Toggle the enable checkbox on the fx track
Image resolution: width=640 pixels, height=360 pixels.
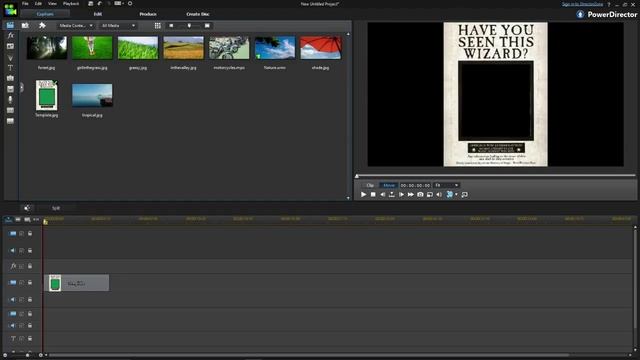(22, 266)
